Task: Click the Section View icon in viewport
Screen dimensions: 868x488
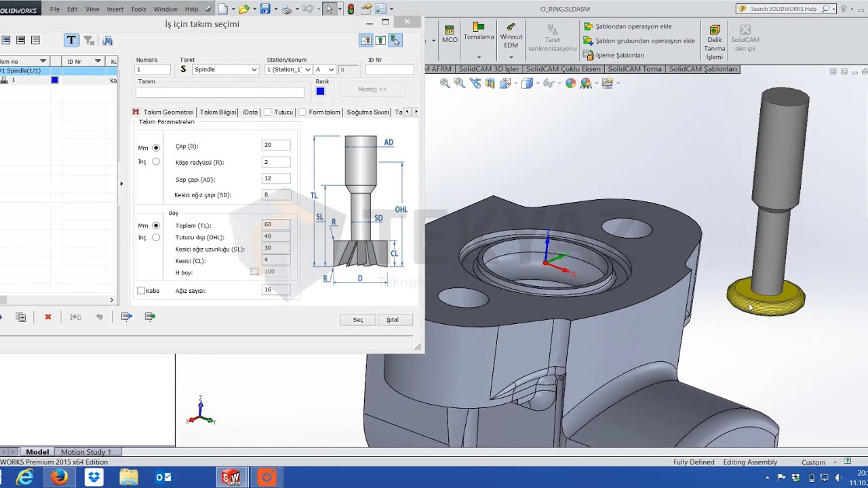Action: point(490,83)
